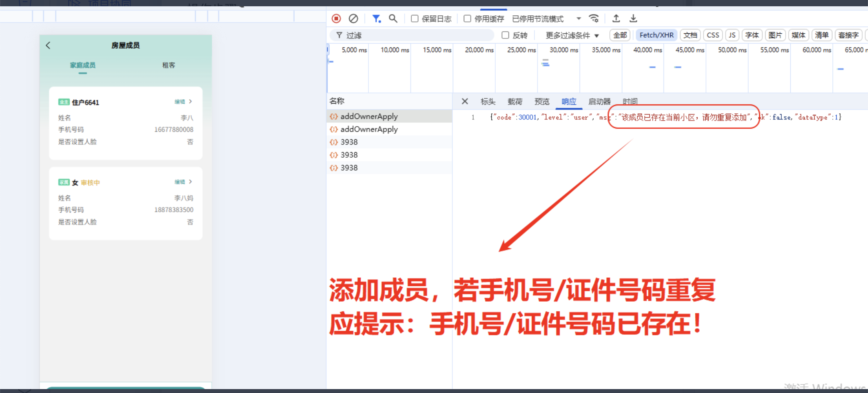The height and width of the screenshot is (393, 868).
Task: Enable the 保留日志 checkbox
Action: (x=414, y=18)
